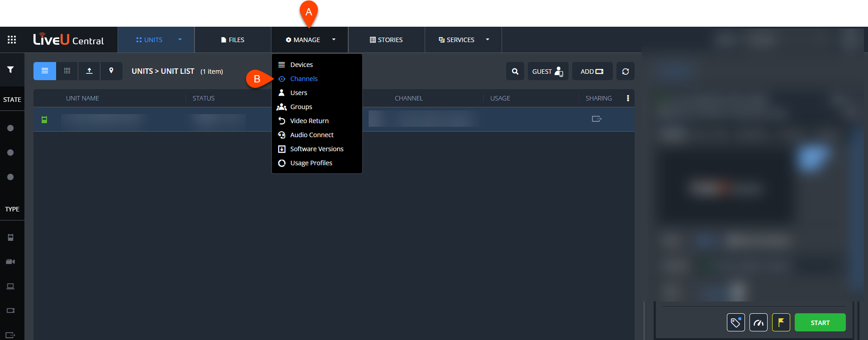868x340 pixels.
Task: Click the yellow flag icon button
Action: click(x=781, y=322)
